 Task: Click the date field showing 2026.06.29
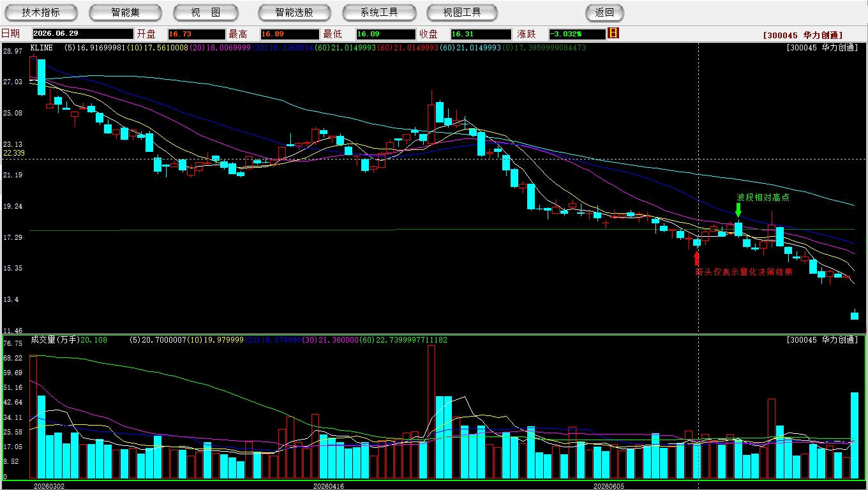82,34
